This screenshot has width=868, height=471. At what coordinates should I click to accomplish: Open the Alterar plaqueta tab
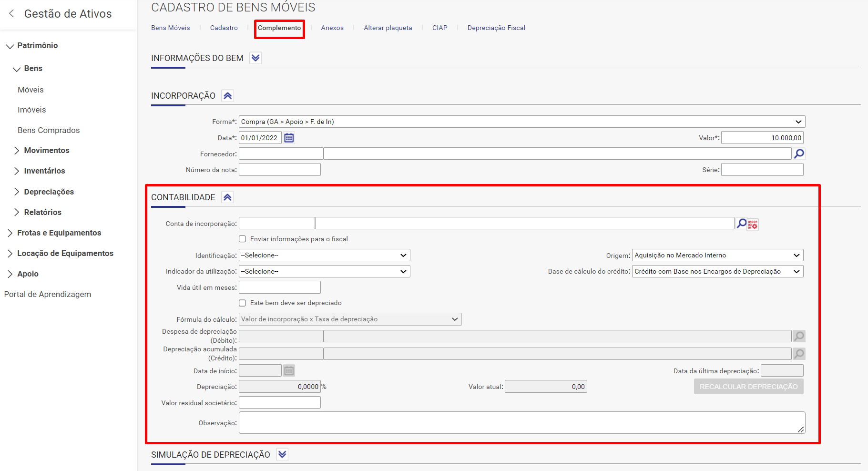388,28
